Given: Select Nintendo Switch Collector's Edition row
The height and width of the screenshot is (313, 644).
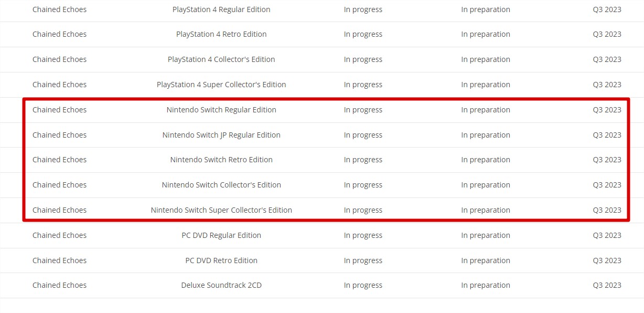Looking at the screenshot, I should click(x=221, y=185).
